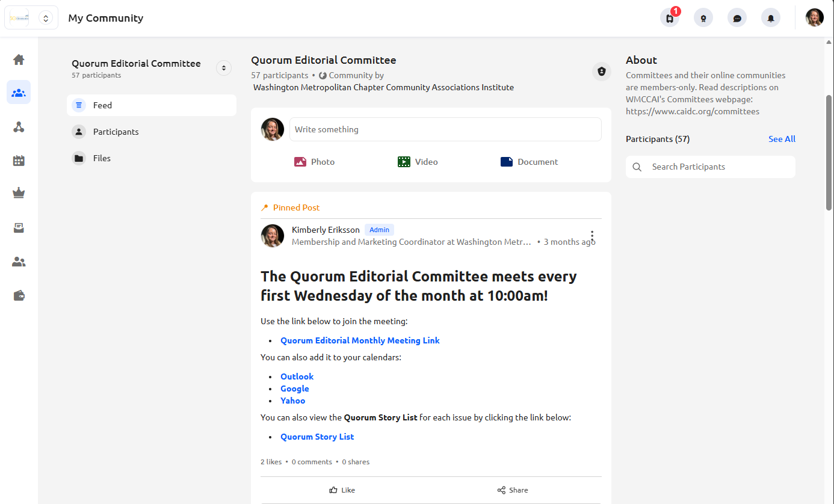Open the Home icon in the sidebar
Viewport: 834px width, 504px height.
click(x=19, y=60)
